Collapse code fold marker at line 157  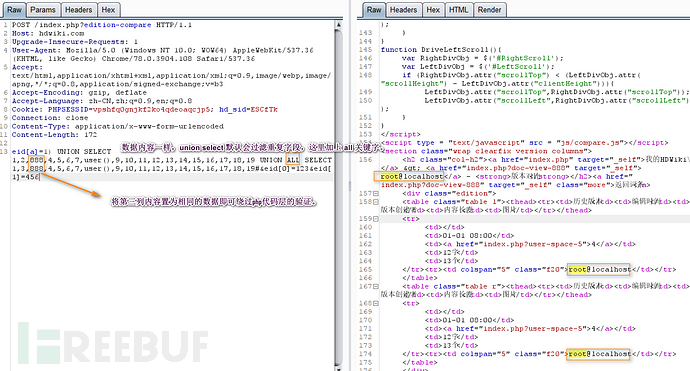click(376, 193)
